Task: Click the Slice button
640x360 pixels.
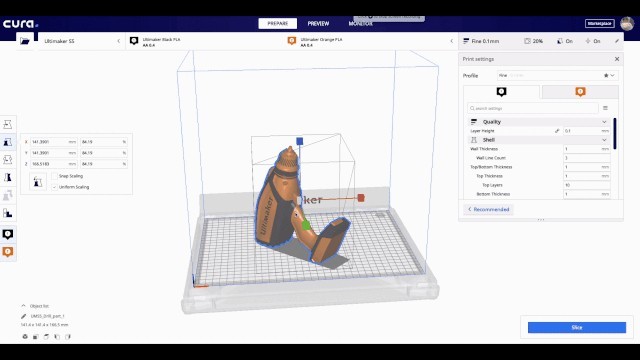Action: [577, 327]
